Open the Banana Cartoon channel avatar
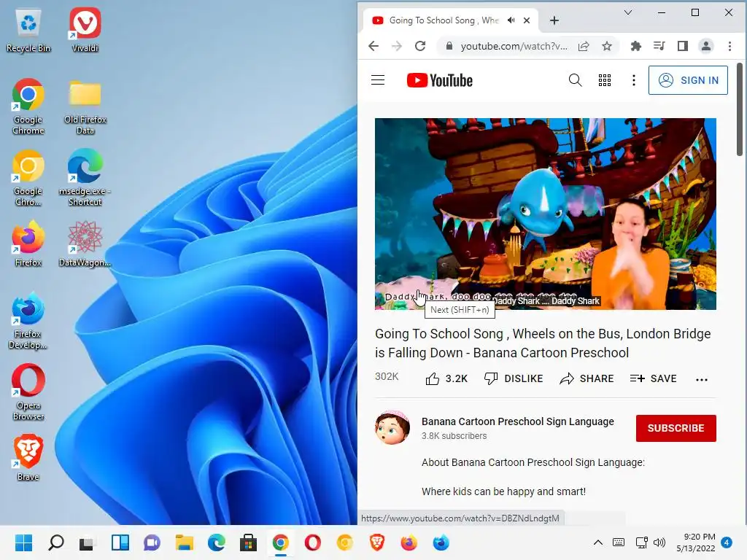The height and width of the screenshot is (560, 747). coord(392,427)
